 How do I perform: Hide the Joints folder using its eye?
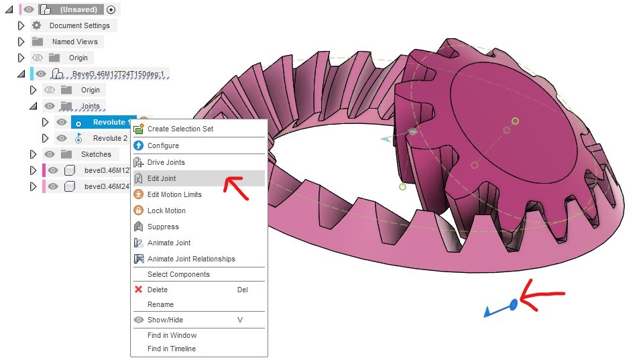click(x=50, y=106)
